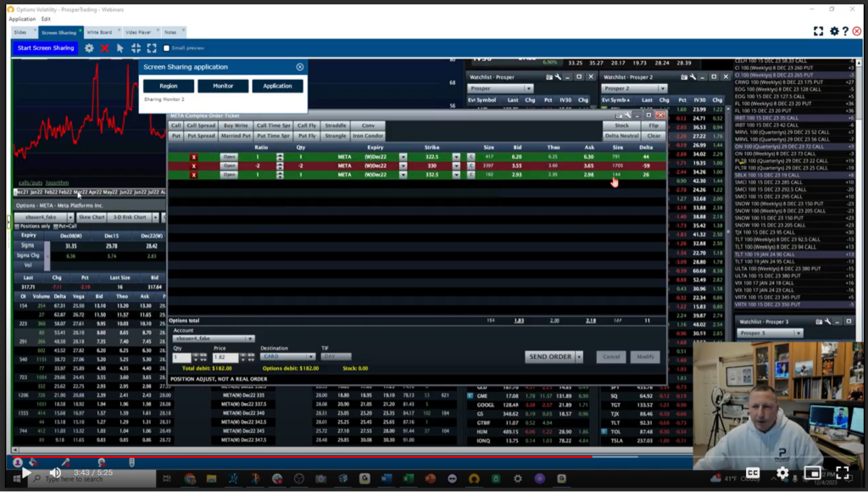Close the Screen Sharing application popup
Image resolution: width=868 pixels, height=492 pixels.
point(300,67)
